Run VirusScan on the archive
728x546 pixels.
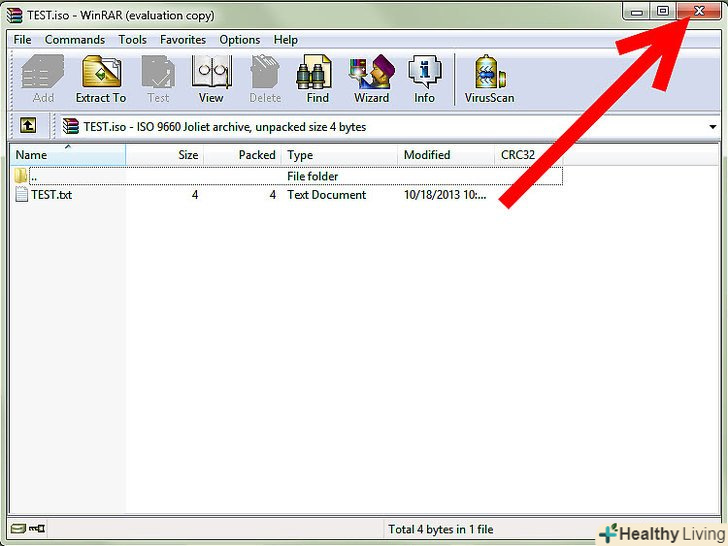[x=489, y=78]
